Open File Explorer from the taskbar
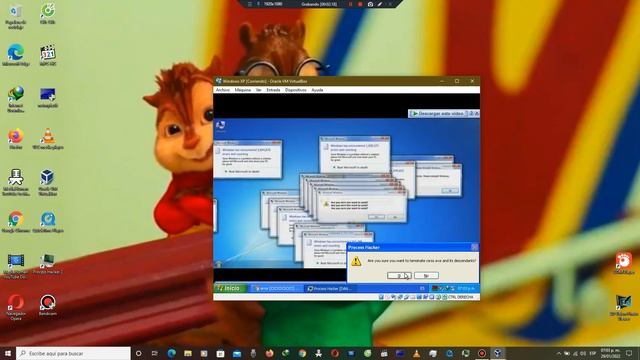 click(188, 353)
